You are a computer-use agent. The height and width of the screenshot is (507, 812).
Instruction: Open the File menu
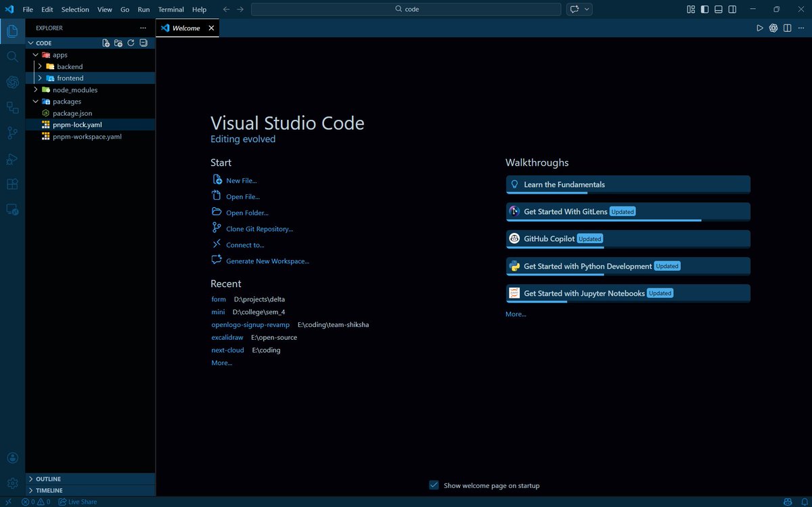[28, 9]
